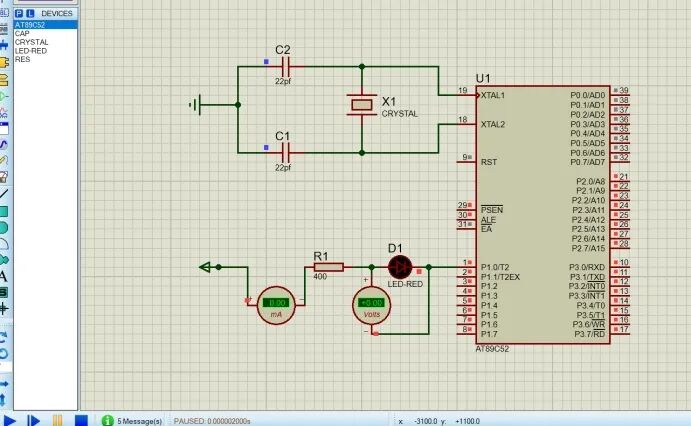Click the XTAL1 pin 19 label
Screen dimensions: 691x426
point(493,95)
